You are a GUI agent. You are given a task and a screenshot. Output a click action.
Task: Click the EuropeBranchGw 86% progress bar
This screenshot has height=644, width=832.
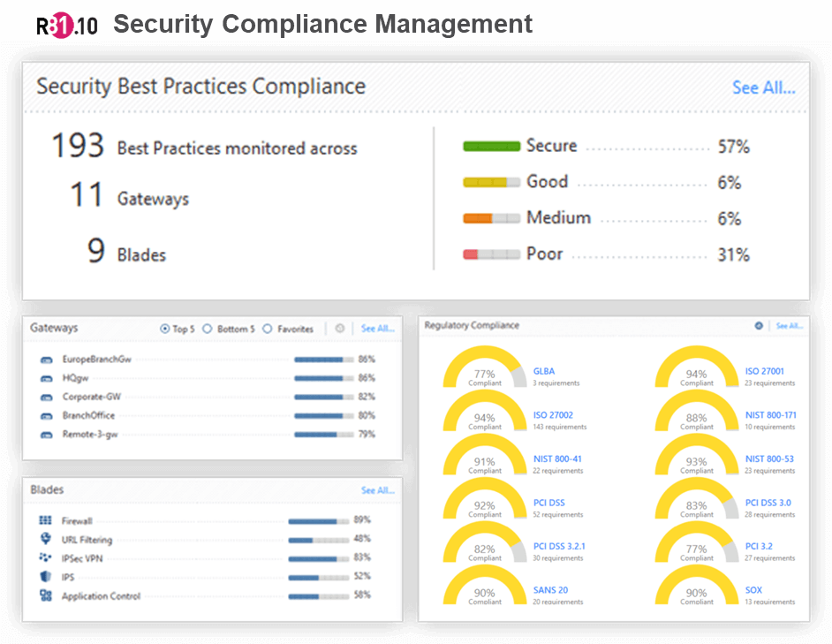323,360
